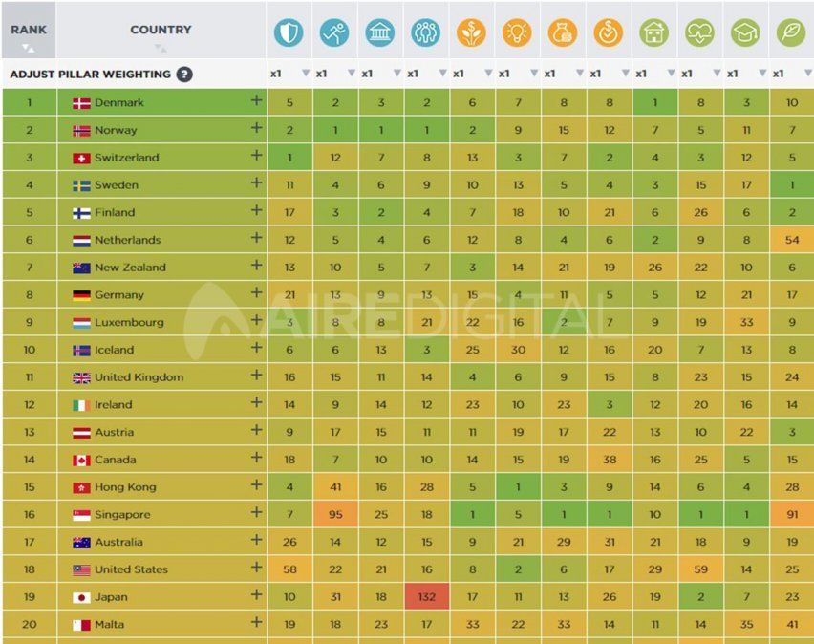Image resolution: width=814 pixels, height=644 pixels.
Task: Select the graduation cap education icon
Action: (746, 31)
